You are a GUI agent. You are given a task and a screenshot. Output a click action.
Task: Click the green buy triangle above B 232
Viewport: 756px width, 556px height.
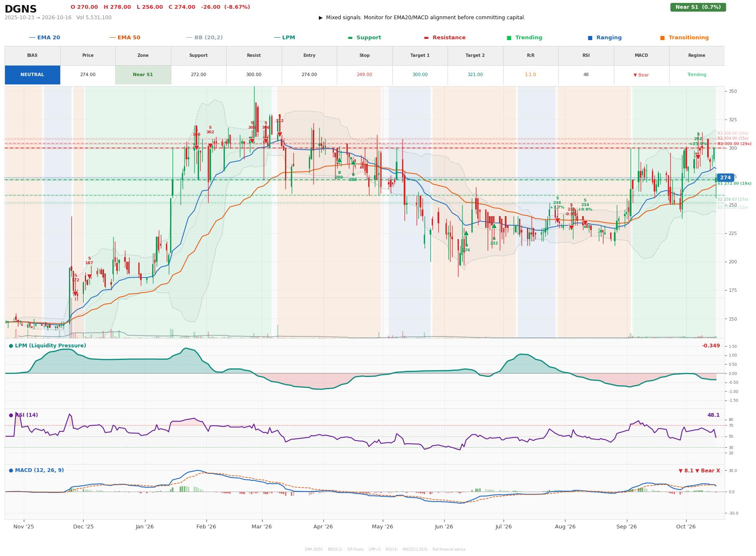[494, 226]
